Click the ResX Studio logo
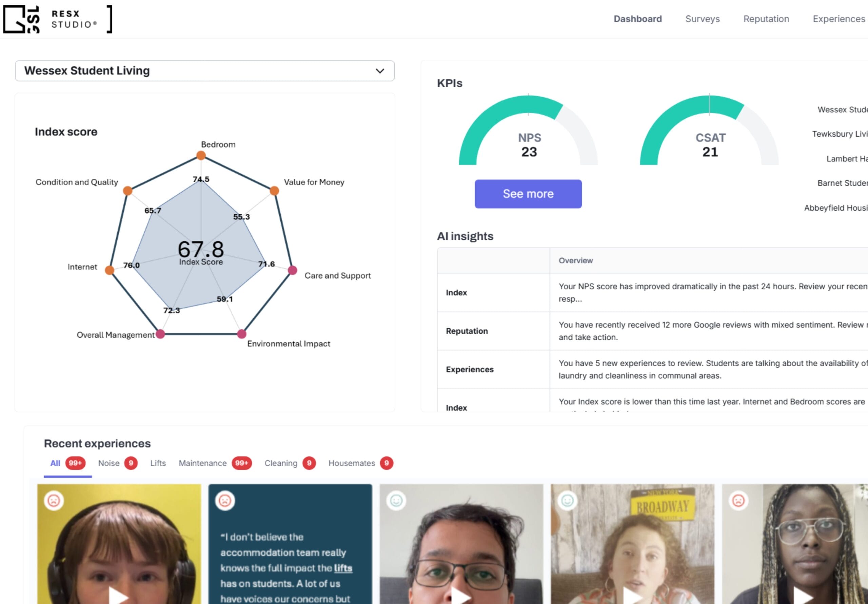 coord(57,19)
